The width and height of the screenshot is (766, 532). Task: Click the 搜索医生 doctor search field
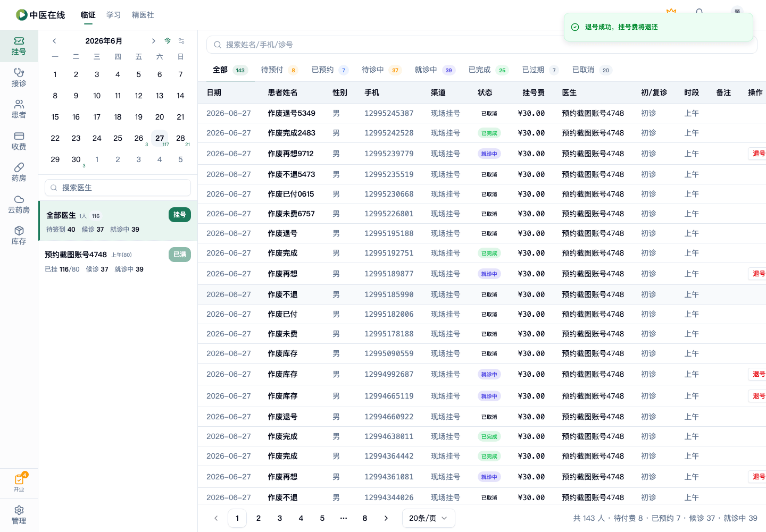[x=118, y=188]
